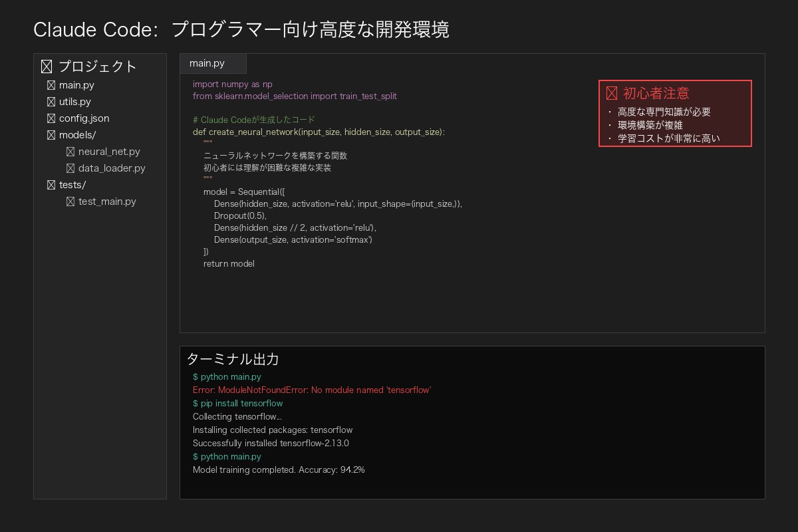Click the ニューラルネットワークを構築する関数 docstring line
This screenshot has height=532, width=798.
click(275, 156)
